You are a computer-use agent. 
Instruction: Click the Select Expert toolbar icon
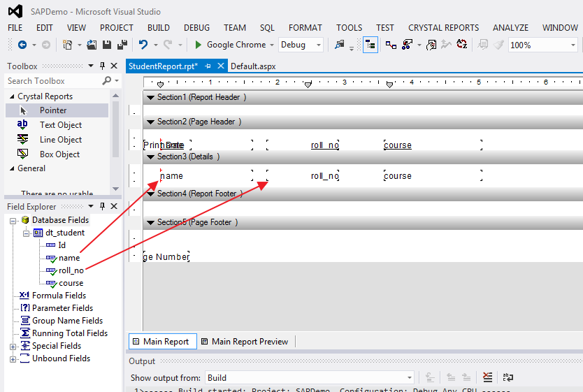[x=408, y=45]
